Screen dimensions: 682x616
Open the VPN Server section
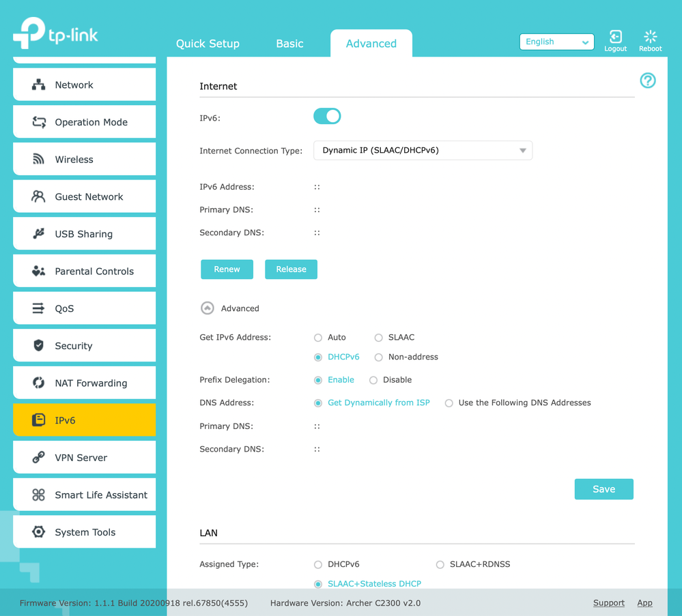coord(85,458)
